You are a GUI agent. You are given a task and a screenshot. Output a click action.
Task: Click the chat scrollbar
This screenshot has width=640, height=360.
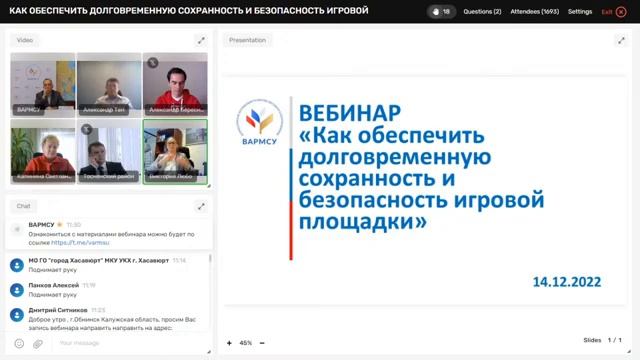click(210, 258)
